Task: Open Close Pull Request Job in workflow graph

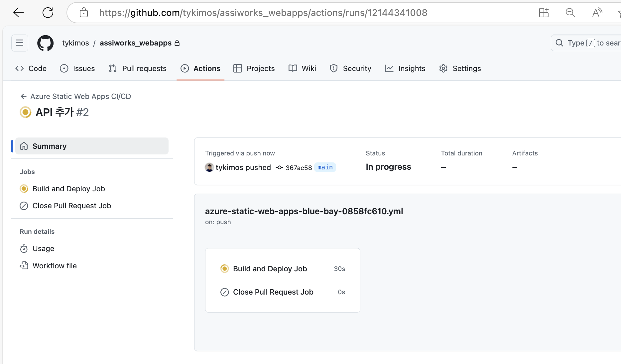Action: (273, 292)
